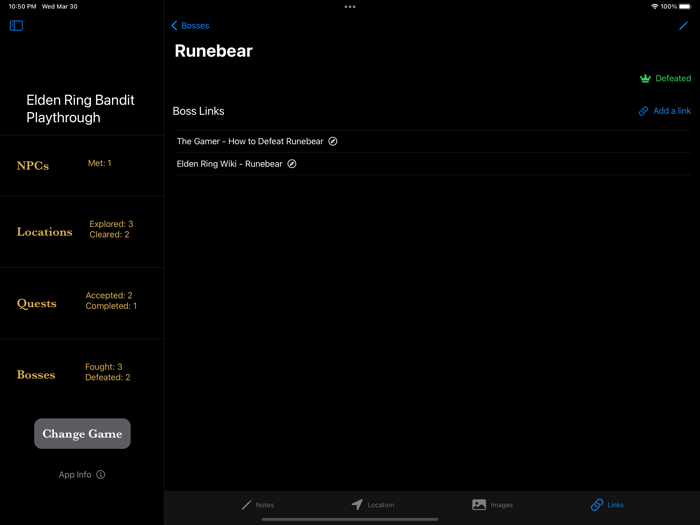Tap the Wi-Fi status icon

click(x=654, y=7)
